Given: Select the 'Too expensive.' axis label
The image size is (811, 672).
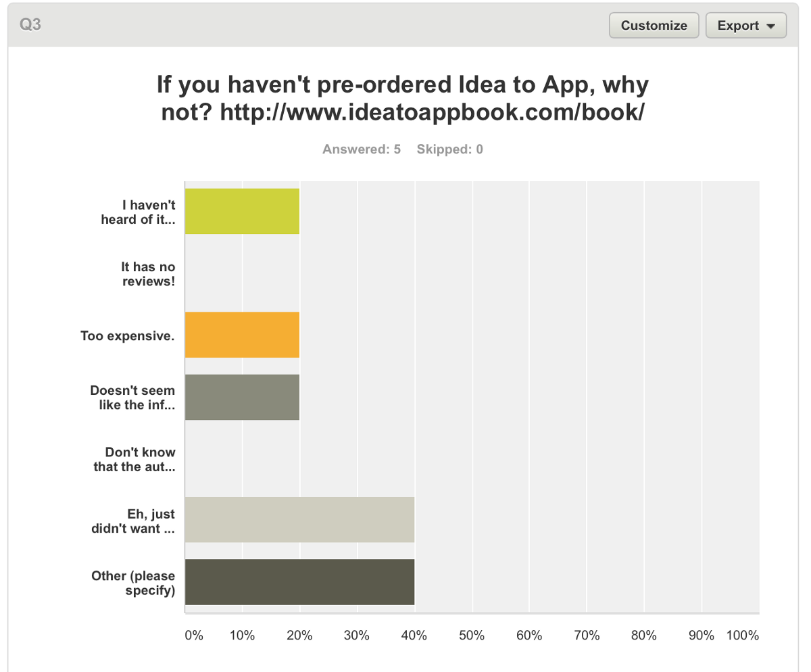Looking at the screenshot, I should [128, 335].
